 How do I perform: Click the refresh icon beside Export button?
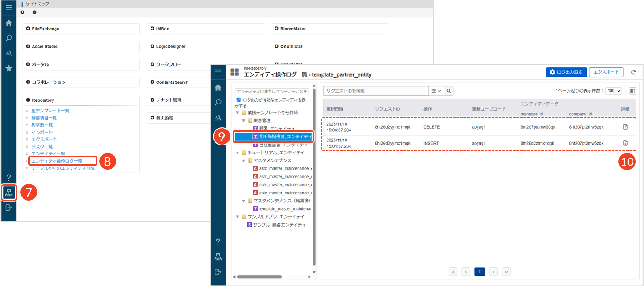click(x=633, y=72)
